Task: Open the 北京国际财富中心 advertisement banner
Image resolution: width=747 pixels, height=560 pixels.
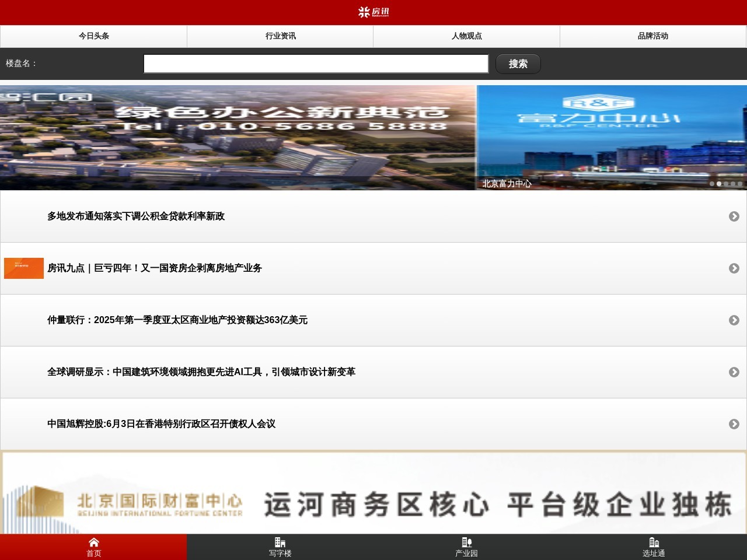Action: 373,492
